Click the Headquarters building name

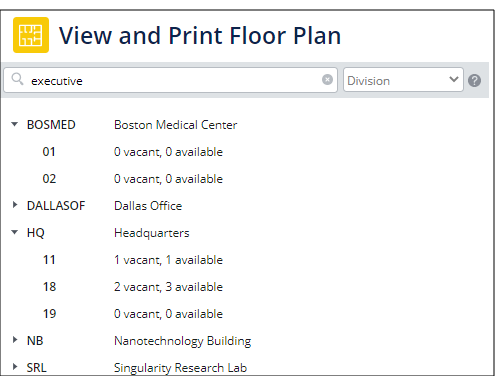[152, 233]
